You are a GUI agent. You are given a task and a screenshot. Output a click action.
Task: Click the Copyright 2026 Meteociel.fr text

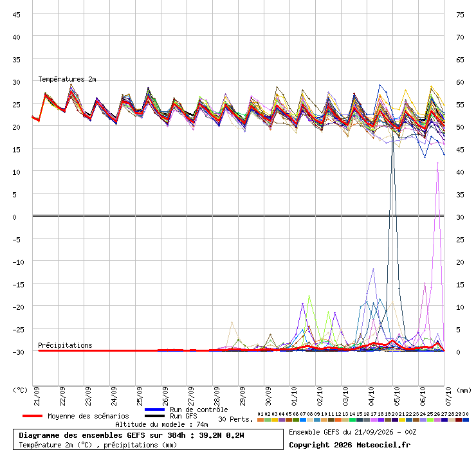[x=349, y=445]
